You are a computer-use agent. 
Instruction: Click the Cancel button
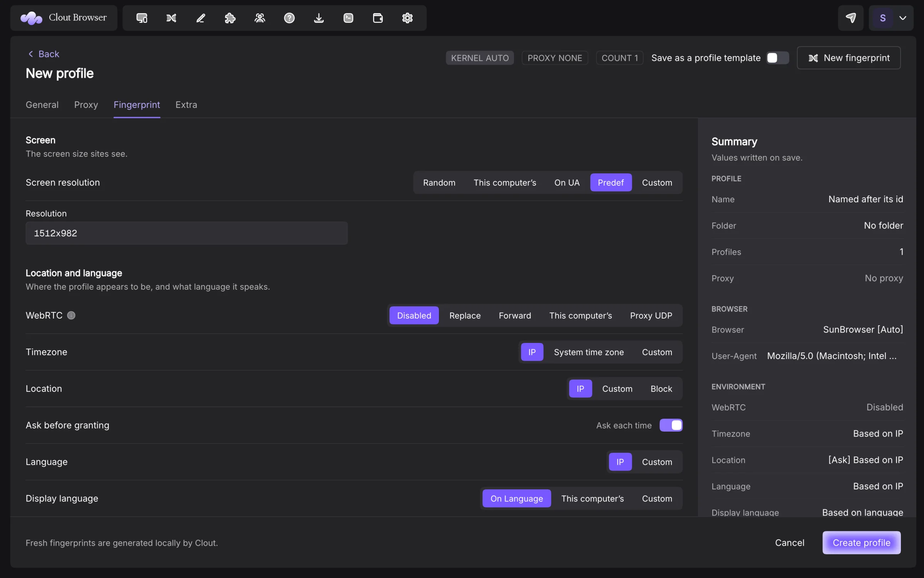point(790,543)
